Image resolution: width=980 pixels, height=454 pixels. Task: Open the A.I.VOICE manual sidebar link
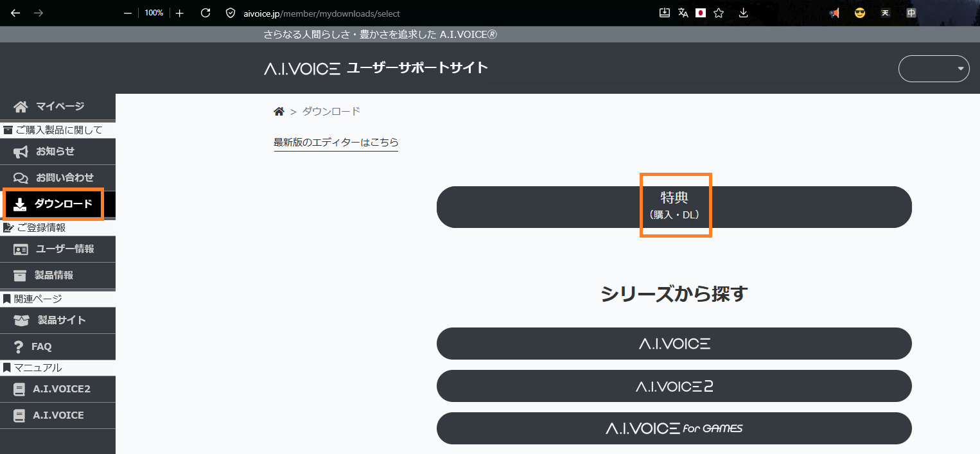click(x=58, y=415)
